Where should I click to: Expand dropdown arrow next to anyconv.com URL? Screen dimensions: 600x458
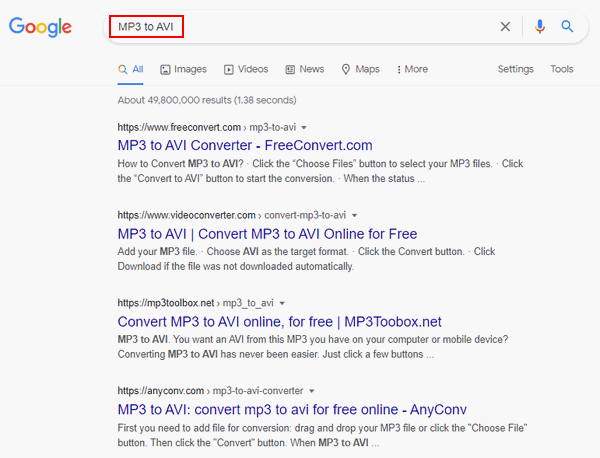[x=311, y=391]
